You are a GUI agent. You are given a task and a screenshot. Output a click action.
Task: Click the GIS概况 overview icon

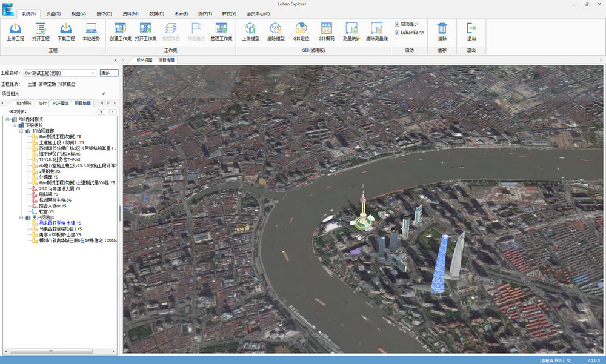point(326,28)
